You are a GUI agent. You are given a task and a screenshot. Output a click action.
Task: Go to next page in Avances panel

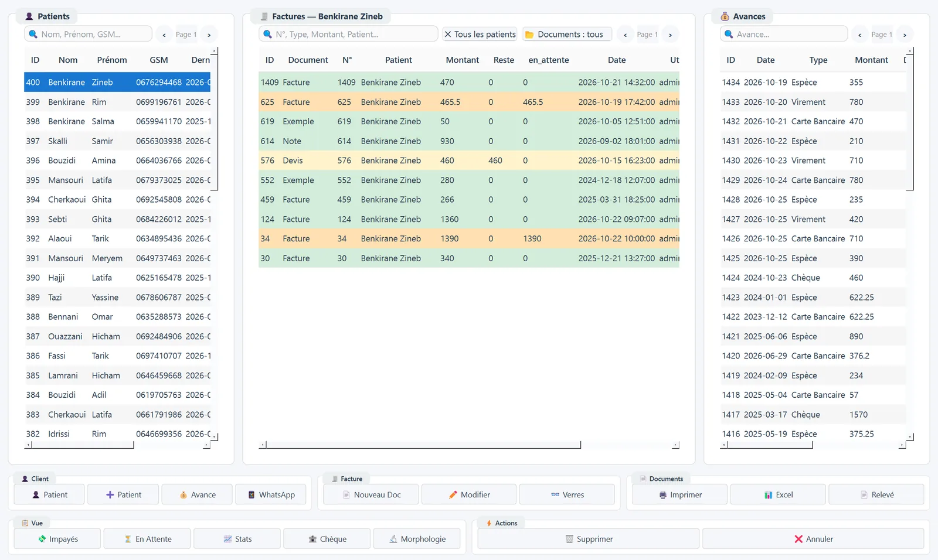905,35
